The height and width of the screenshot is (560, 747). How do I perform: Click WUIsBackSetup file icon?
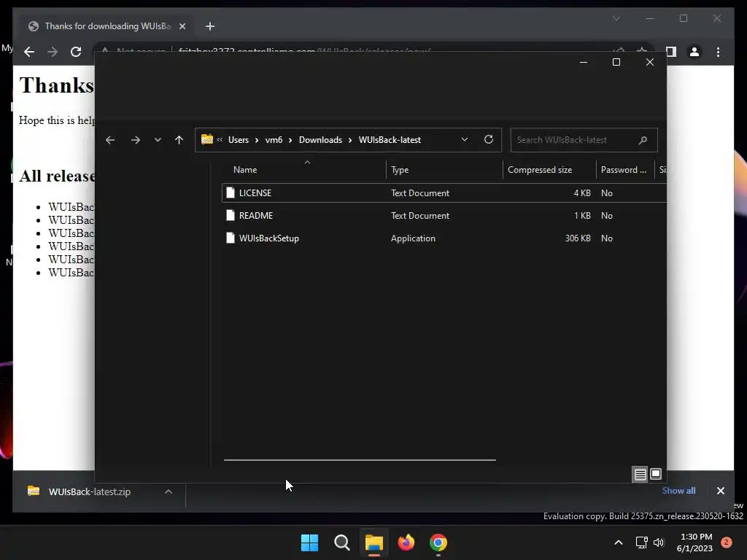pos(231,238)
